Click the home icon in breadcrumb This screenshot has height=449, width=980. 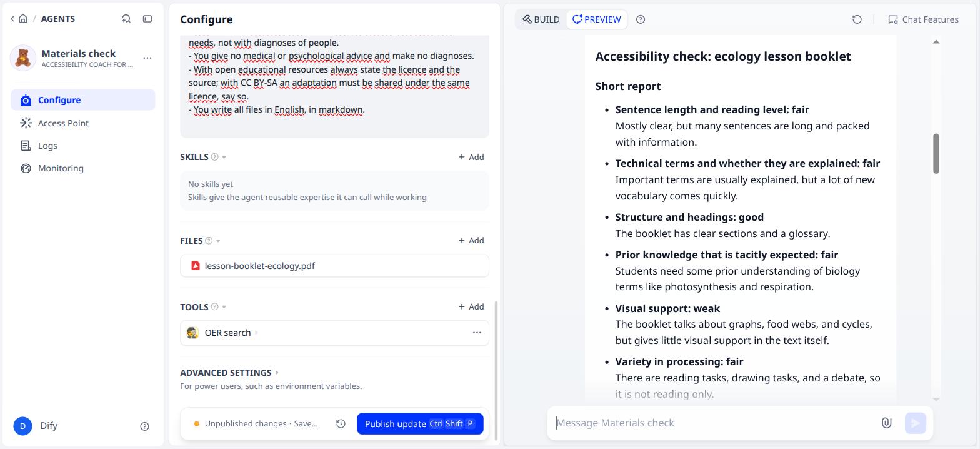click(23, 19)
